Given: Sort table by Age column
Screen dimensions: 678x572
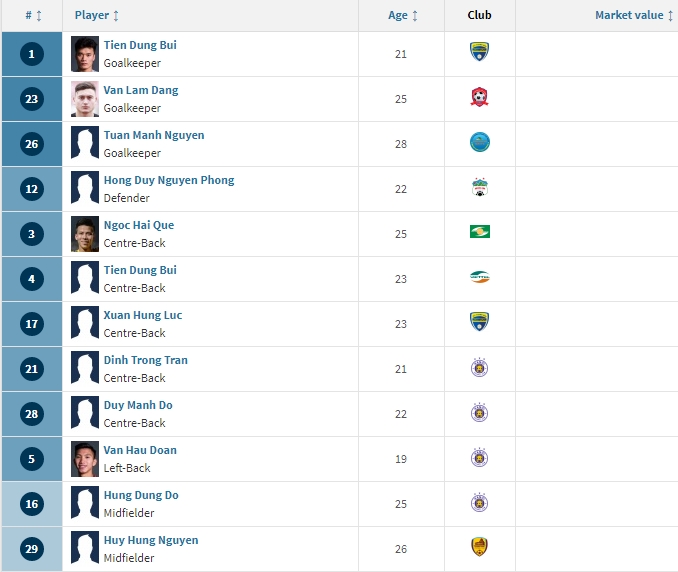Looking at the screenshot, I should click(403, 15).
